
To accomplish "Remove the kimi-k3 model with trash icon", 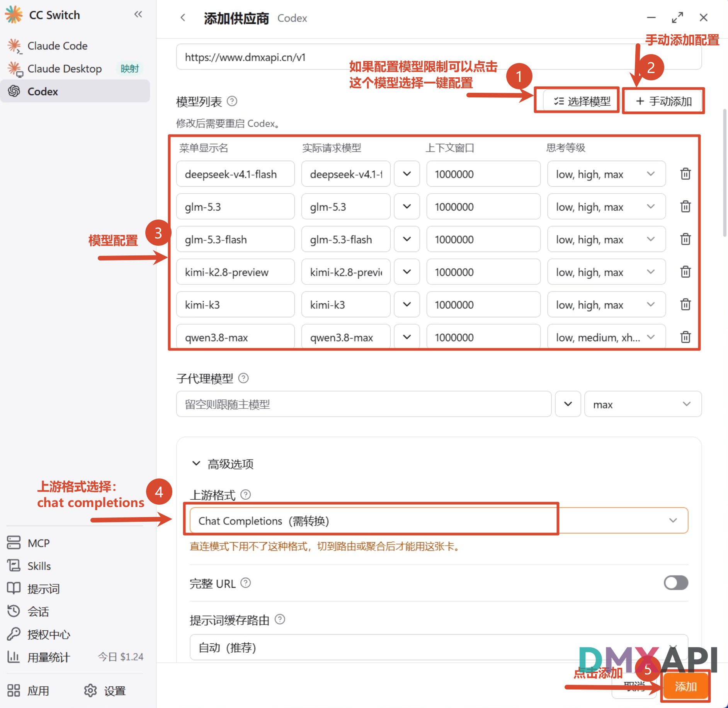I will [685, 305].
